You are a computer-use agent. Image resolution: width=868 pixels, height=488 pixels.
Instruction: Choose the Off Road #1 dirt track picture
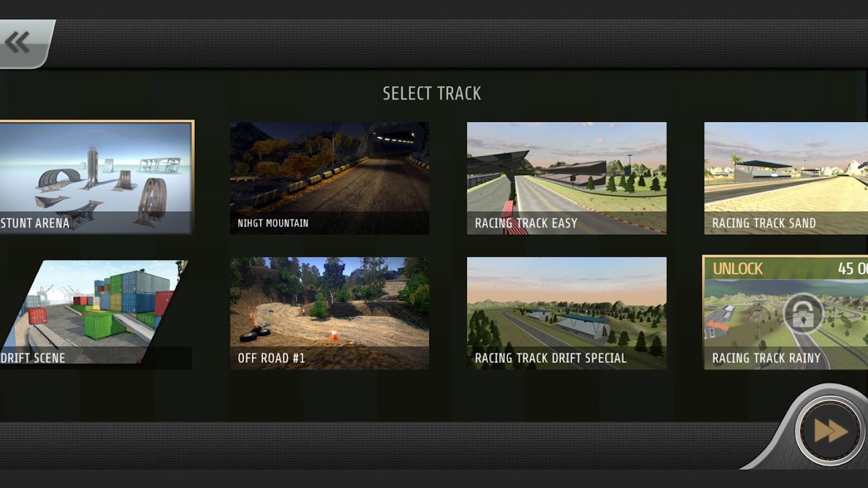click(x=330, y=313)
